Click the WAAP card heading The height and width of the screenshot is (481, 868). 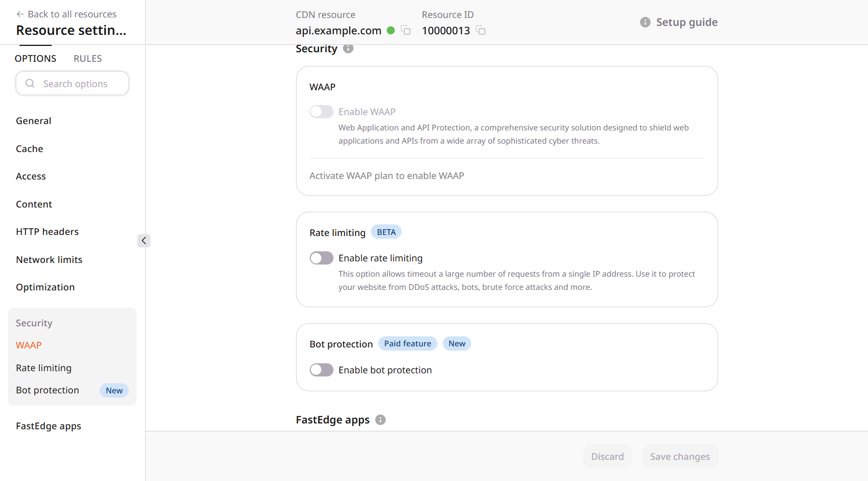[322, 87]
